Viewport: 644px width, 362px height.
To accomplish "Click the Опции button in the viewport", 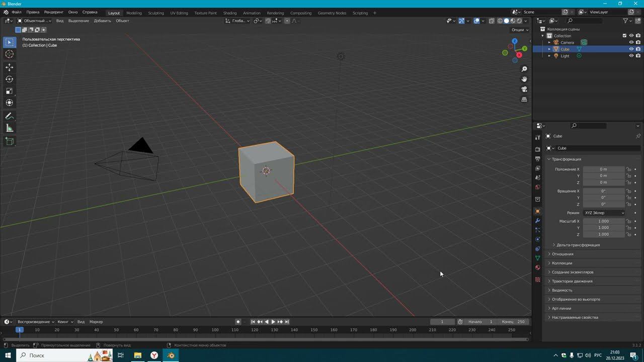I will point(520,30).
